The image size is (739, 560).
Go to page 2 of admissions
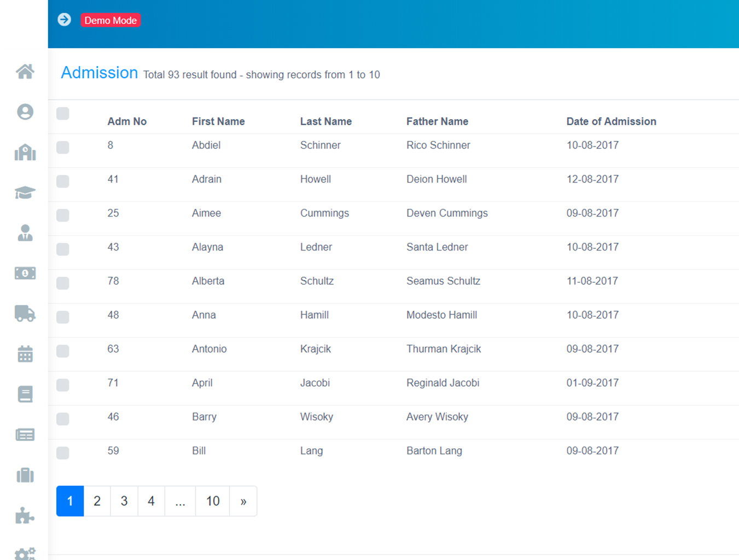coord(97,500)
